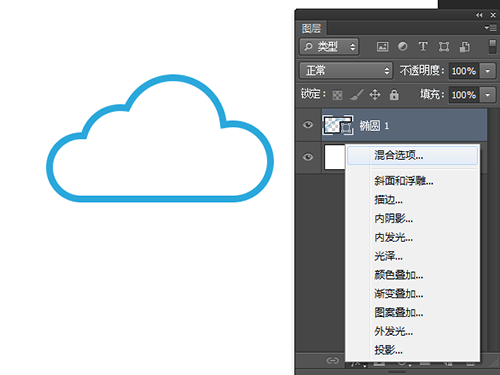Collapse the panel with double-arrow icon
The height and width of the screenshot is (375, 500).
point(479,15)
